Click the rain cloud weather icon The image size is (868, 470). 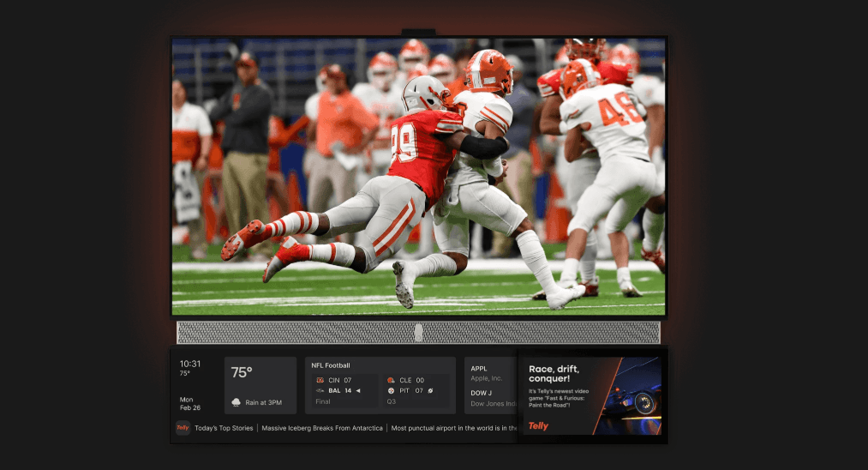[x=236, y=401]
